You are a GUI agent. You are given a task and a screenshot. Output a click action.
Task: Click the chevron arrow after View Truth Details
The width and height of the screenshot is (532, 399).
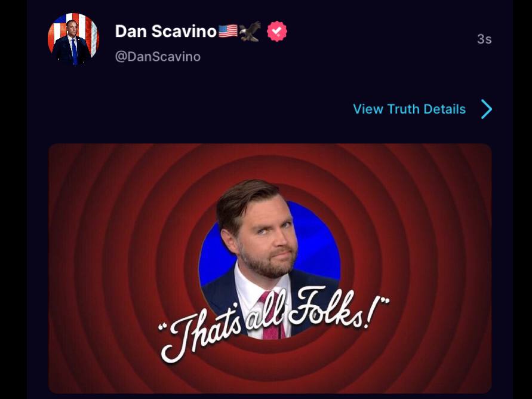(x=487, y=109)
